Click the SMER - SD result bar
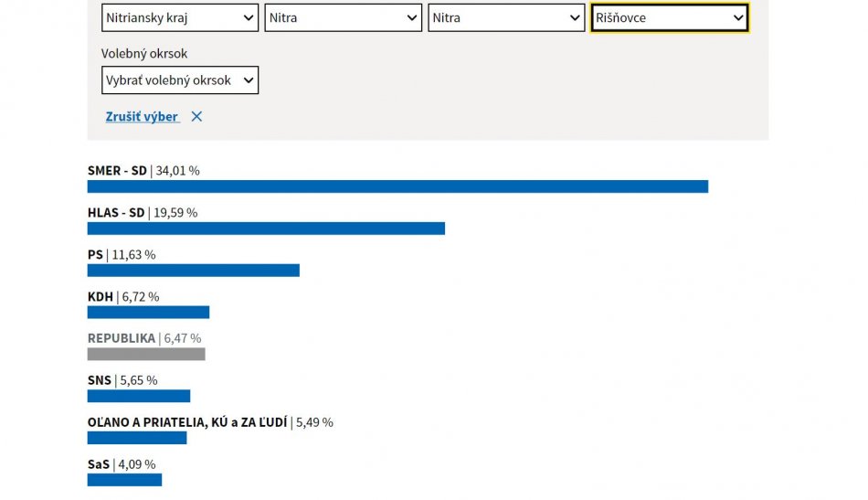 pyautogui.click(x=397, y=186)
